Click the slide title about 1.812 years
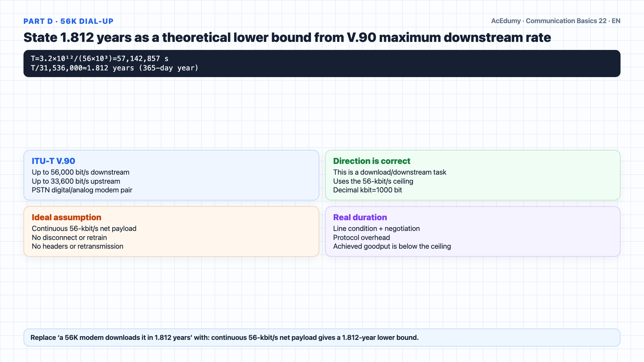 287,37
